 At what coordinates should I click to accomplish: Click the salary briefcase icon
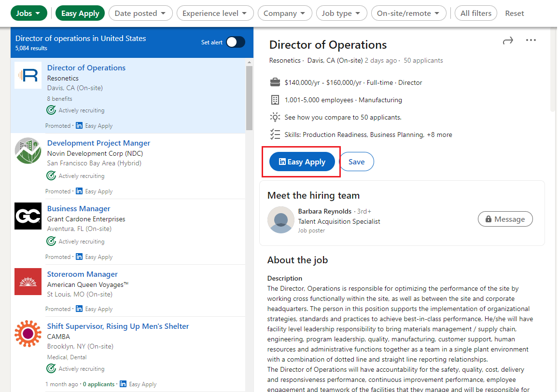click(275, 82)
